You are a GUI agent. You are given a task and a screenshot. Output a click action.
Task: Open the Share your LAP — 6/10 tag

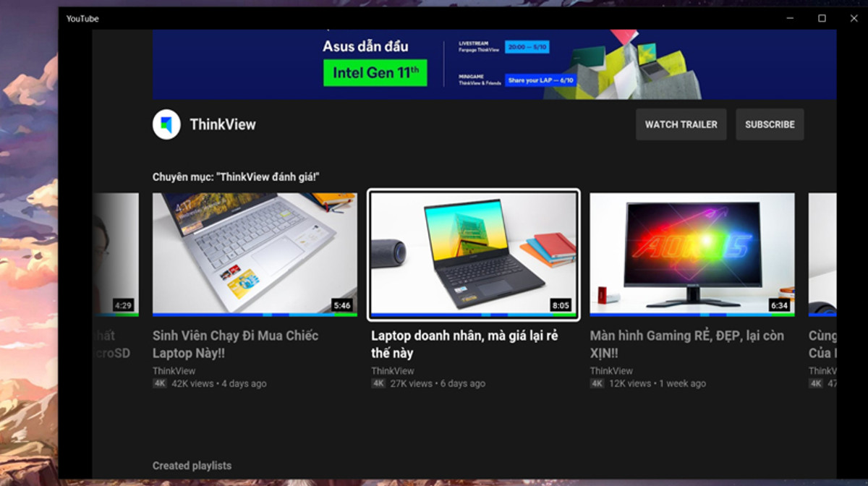[x=540, y=80]
